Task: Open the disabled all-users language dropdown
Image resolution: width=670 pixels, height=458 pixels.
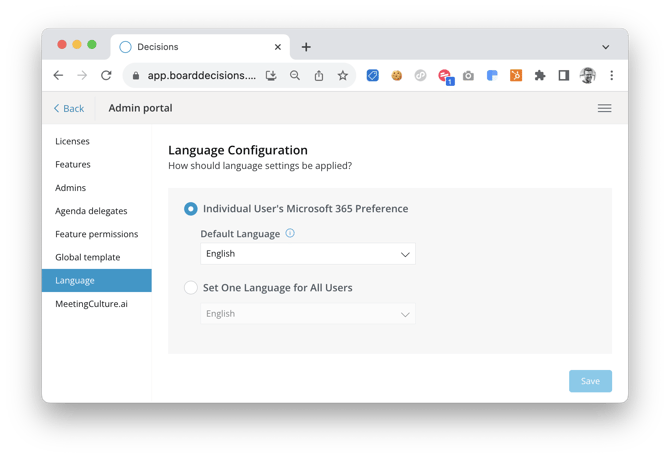Action: pos(307,314)
